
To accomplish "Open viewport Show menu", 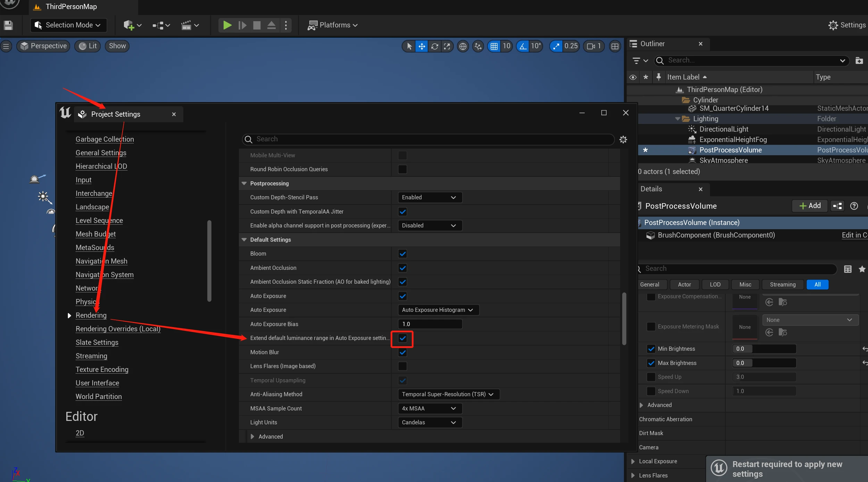I will click(x=117, y=46).
